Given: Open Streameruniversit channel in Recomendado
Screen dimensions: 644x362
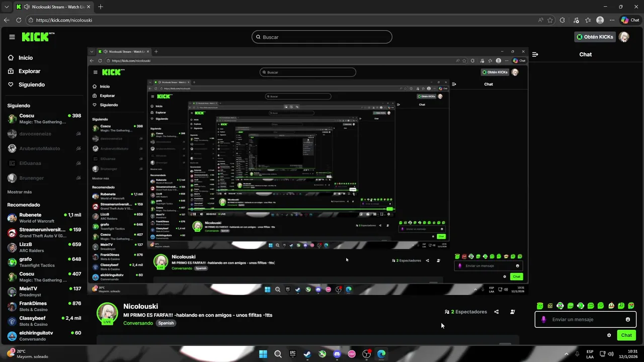Looking at the screenshot, I should point(44,233).
